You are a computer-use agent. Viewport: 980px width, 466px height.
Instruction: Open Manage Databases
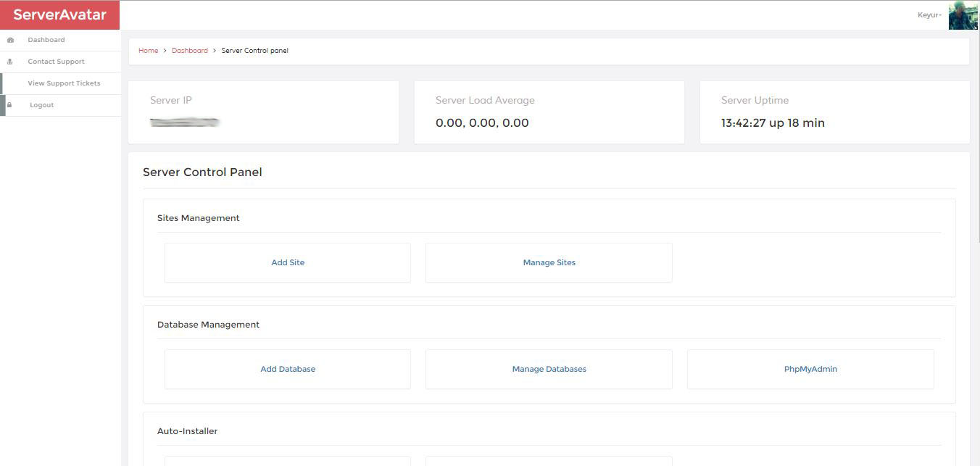pos(549,369)
